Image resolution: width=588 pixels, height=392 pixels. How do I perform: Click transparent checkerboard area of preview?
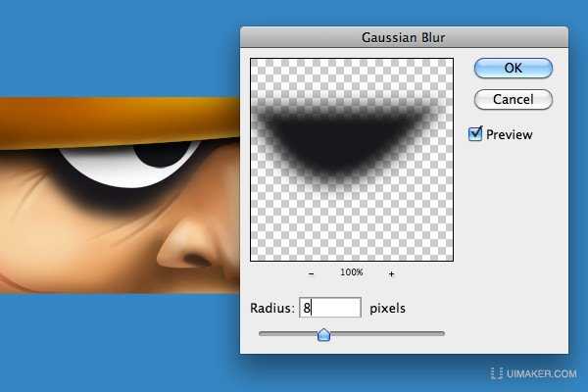click(x=353, y=225)
